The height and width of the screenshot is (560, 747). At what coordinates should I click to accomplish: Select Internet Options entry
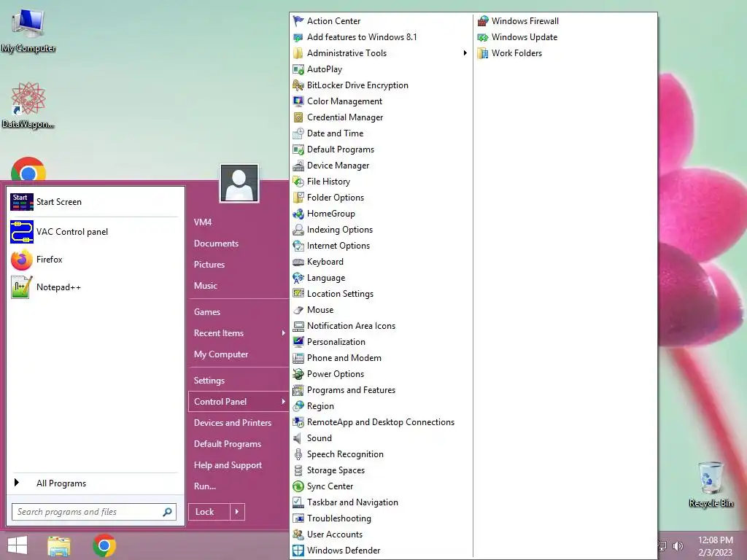point(338,246)
